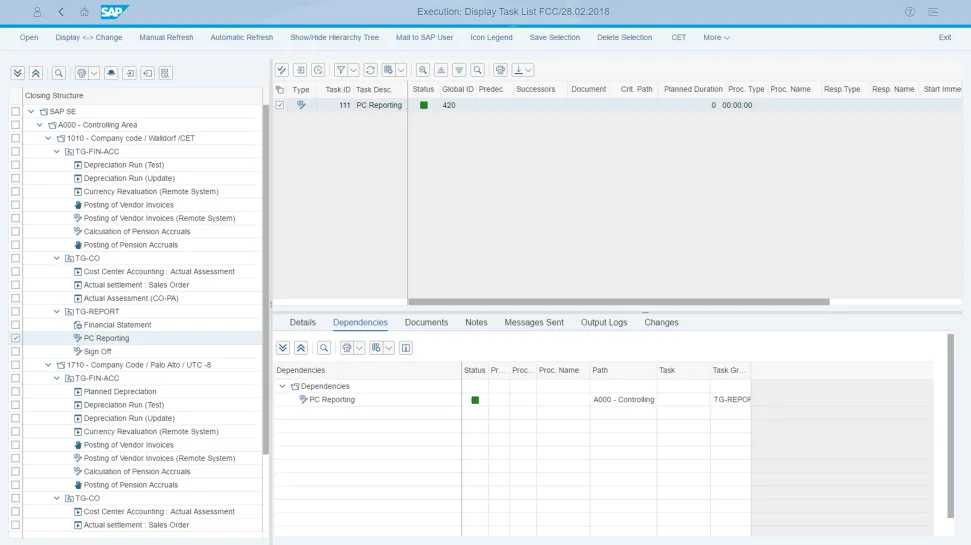971x545 pixels.
Task: Switch to the Output Logs tab
Action: coord(604,323)
